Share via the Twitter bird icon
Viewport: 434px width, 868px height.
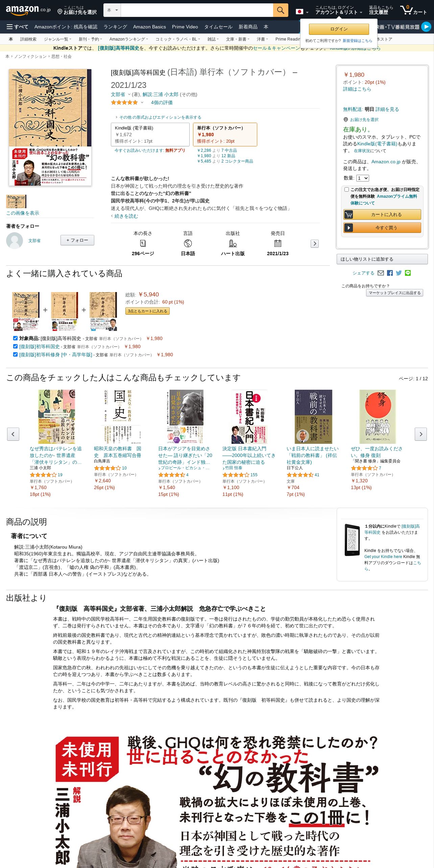(x=399, y=273)
